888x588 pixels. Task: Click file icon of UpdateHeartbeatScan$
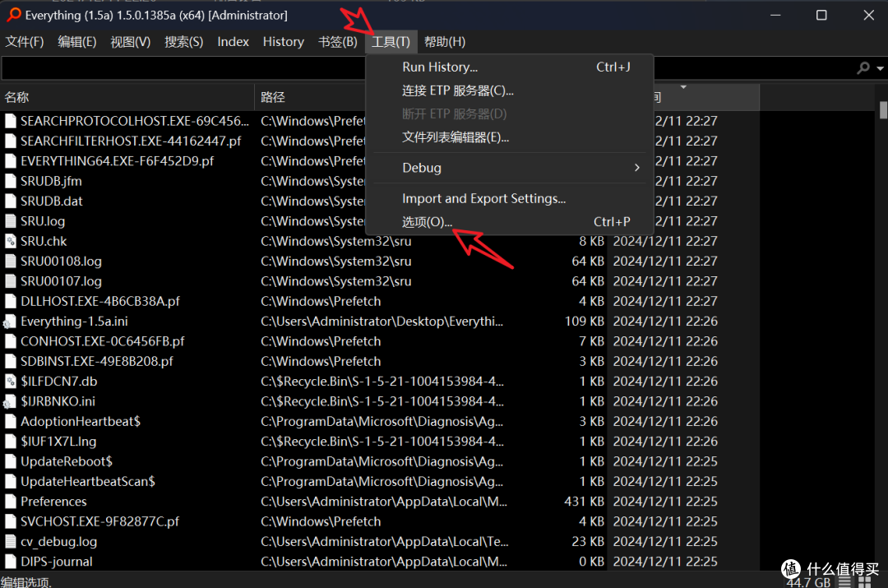(10, 482)
